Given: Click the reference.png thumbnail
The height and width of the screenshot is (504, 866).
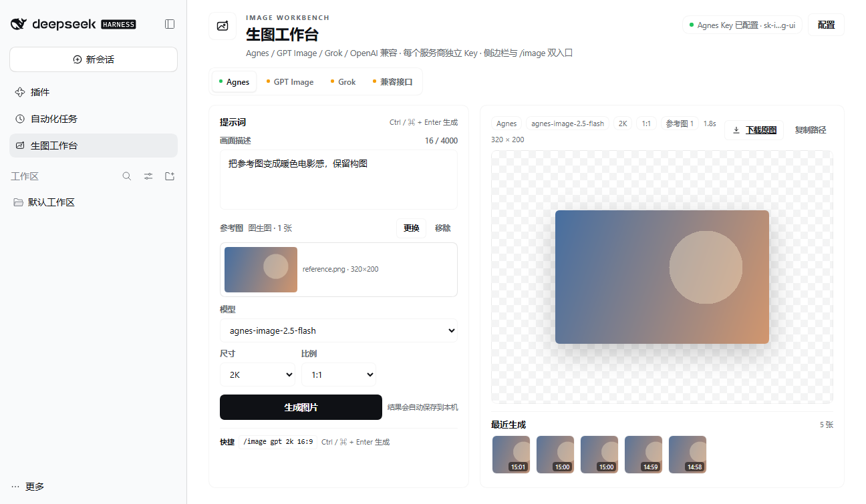Looking at the screenshot, I should click(x=261, y=270).
